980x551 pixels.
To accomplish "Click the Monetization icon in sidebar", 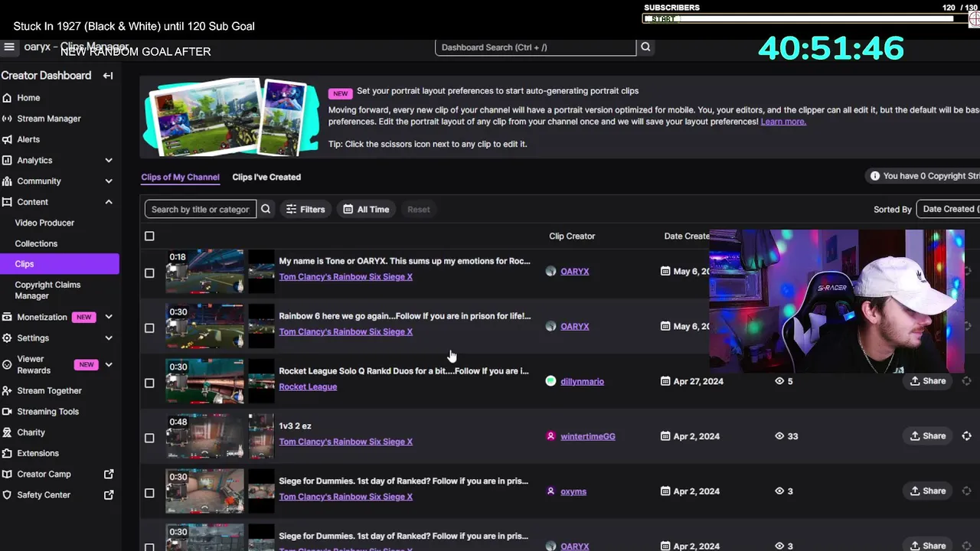I will (x=7, y=317).
